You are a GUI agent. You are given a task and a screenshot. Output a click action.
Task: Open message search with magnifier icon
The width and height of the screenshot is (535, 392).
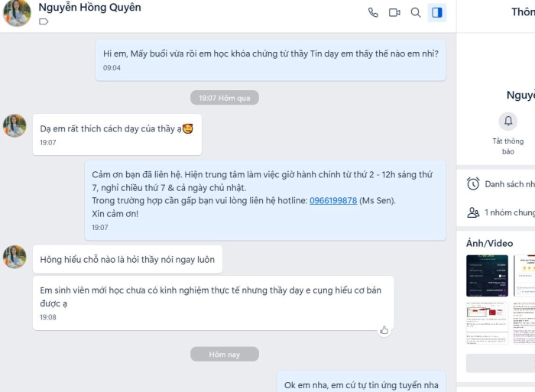click(x=416, y=12)
